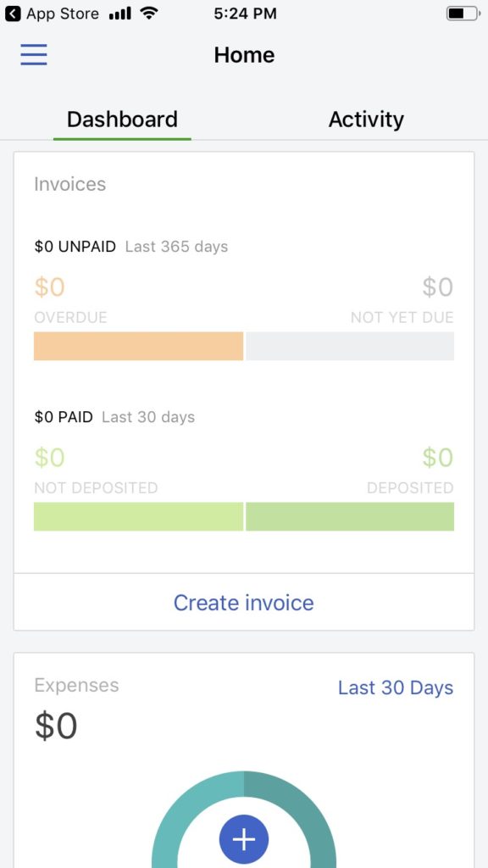This screenshot has height=868, width=488.
Task: Tap the Home title in header
Action: pyautogui.click(x=244, y=55)
